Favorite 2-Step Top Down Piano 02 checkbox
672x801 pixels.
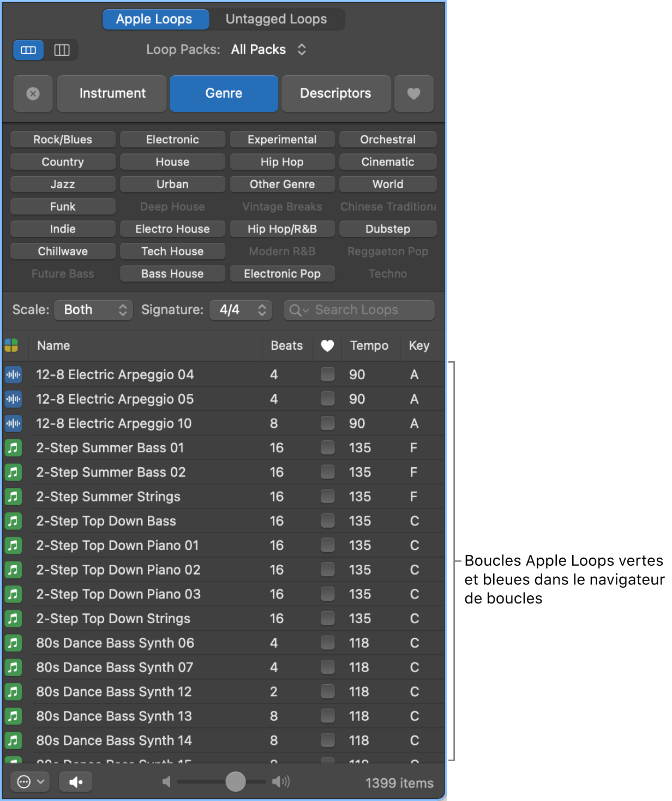tap(328, 570)
